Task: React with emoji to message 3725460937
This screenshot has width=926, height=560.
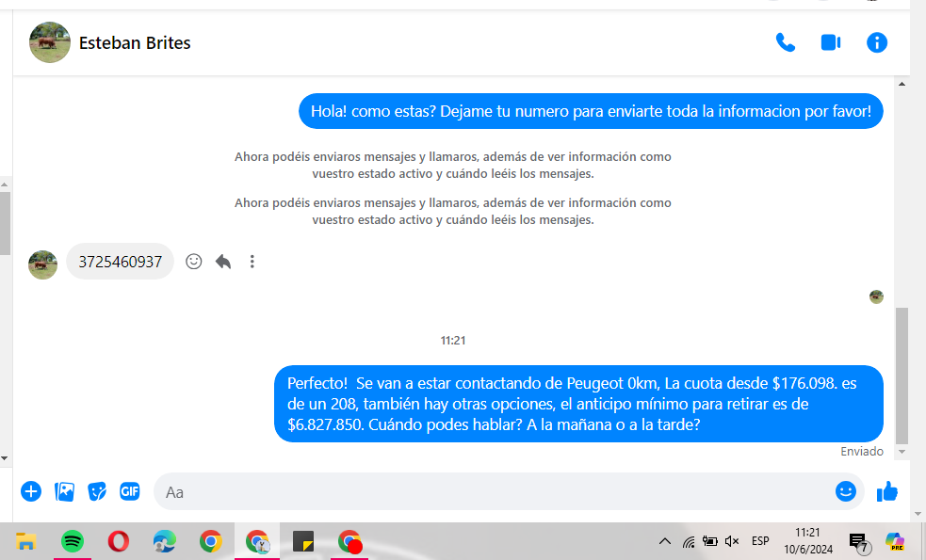Action: point(194,262)
